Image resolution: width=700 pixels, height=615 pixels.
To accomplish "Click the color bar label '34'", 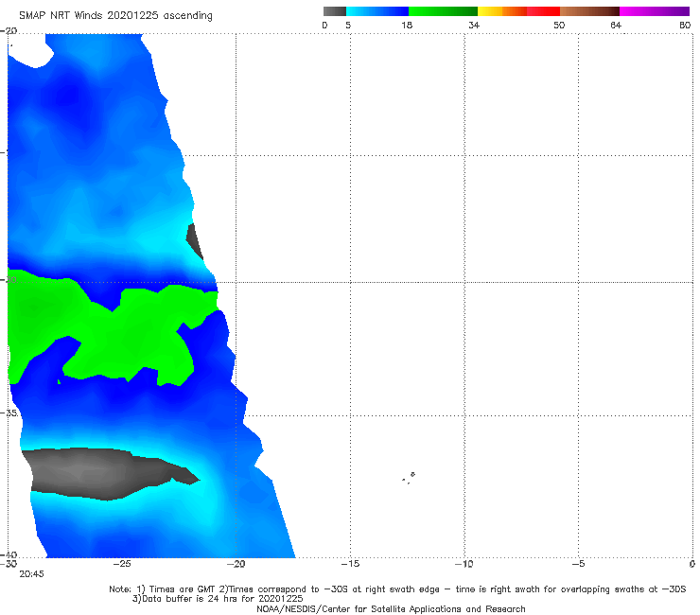I will tap(474, 26).
